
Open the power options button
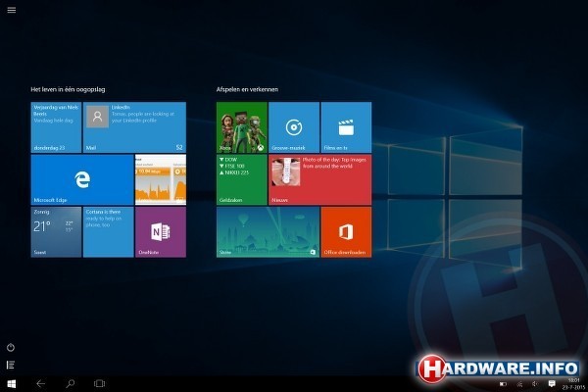pyautogui.click(x=11, y=347)
